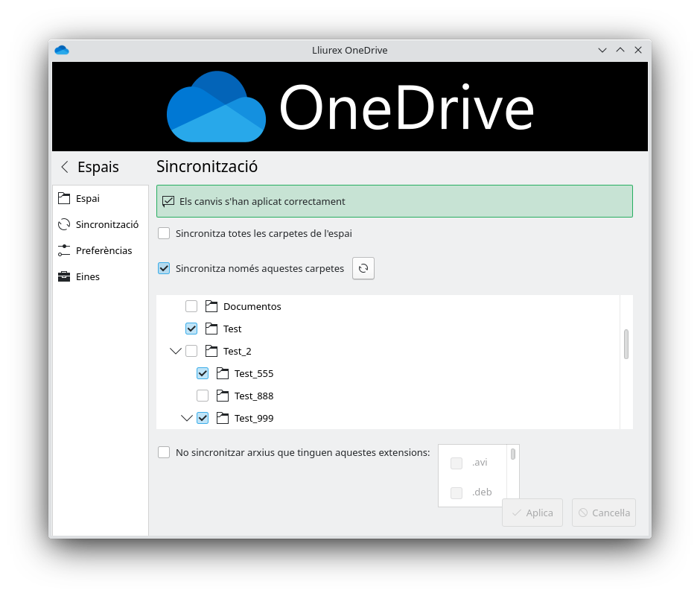The width and height of the screenshot is (700, 596).
Task: Click the Sincronització sync icon in sidebar
Action: 64,224
